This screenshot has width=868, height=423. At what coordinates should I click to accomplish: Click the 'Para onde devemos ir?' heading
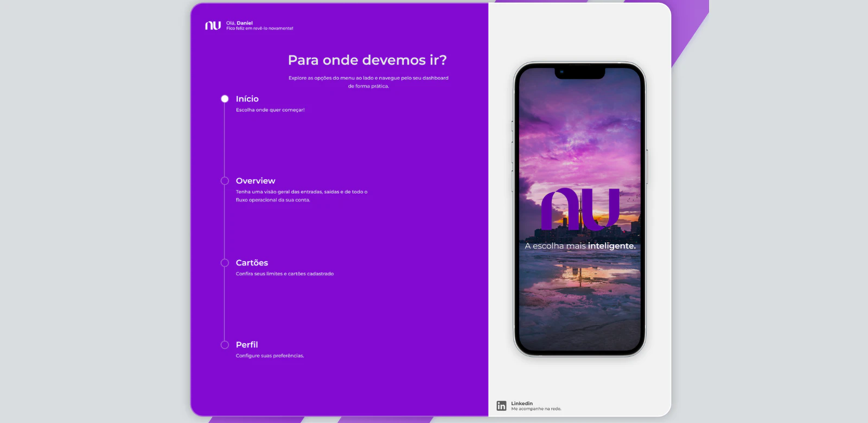367,60
